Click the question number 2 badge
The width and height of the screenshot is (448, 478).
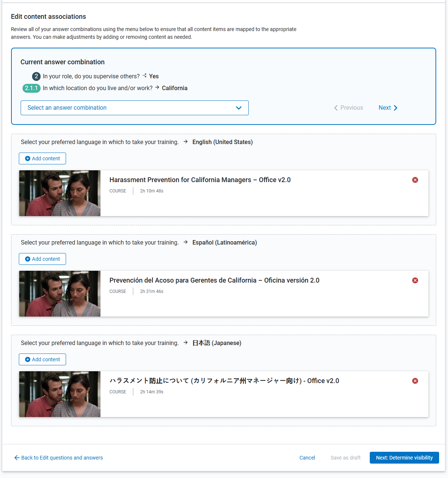(36, 76)
